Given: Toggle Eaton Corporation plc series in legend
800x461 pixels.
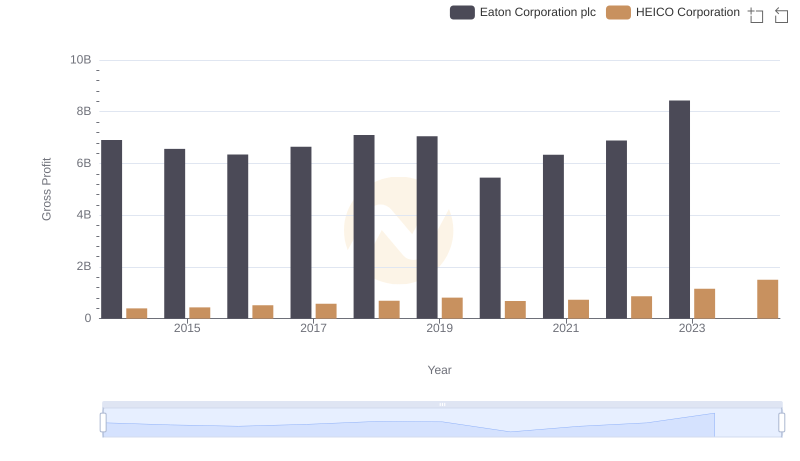Looking at the screenshot, I should click(523, 12).
